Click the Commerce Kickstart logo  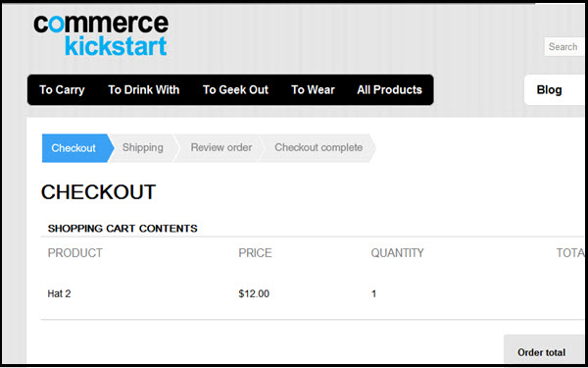pos(101,35)
